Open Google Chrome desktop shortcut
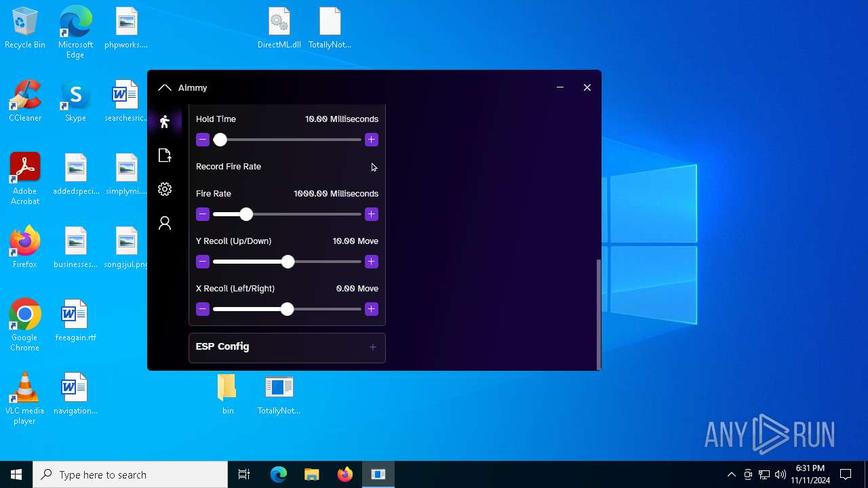Screen dimensions: 868x488 click(x=25, y=325)
